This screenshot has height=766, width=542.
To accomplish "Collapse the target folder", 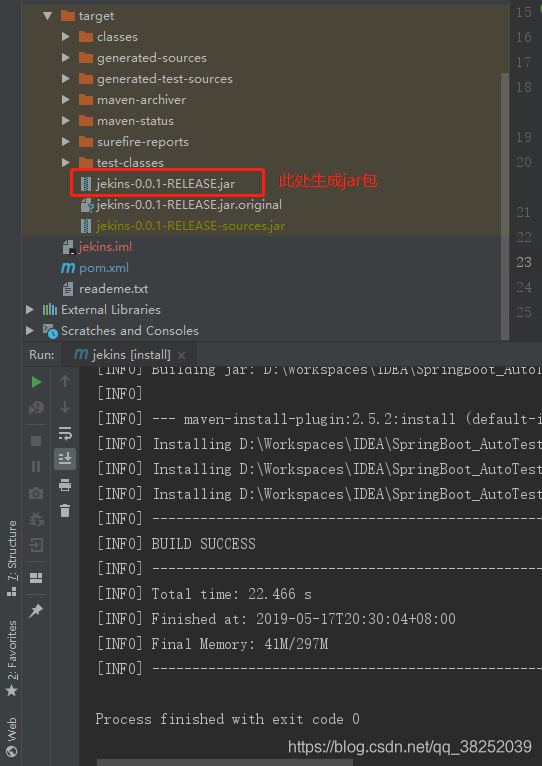I will pyautogui.click(x=47, y=16).
